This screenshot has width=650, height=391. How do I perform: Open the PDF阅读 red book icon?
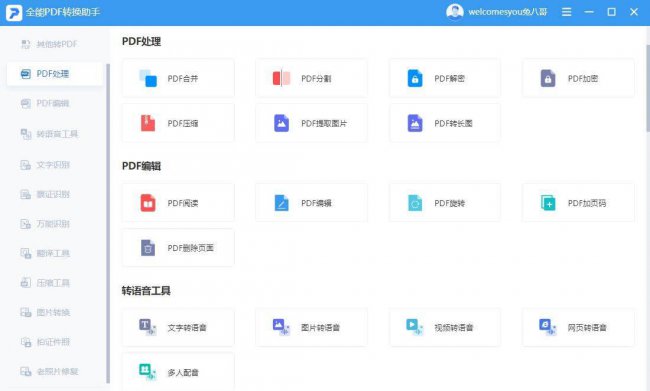click(x=148, y=203)
